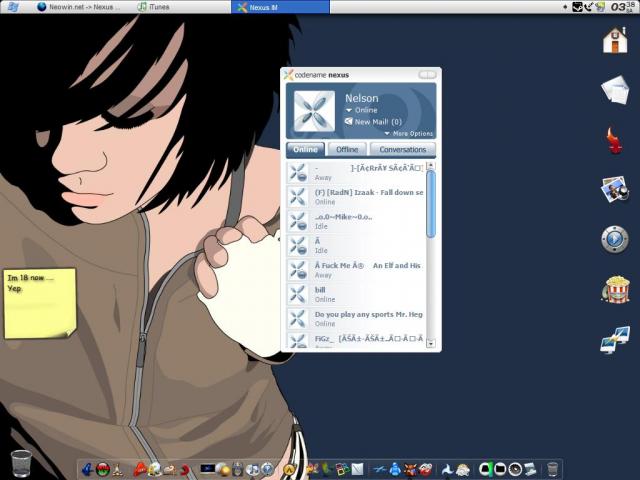This screenshot has width=640, height=480.
Task: Click the black inbox tray icon
Action: [578, 7]
